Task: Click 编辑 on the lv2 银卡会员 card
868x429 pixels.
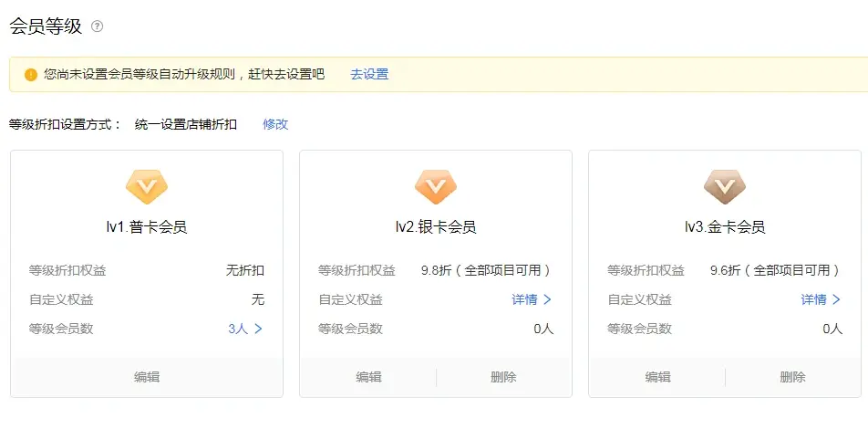Action: [x=368, y=378]
